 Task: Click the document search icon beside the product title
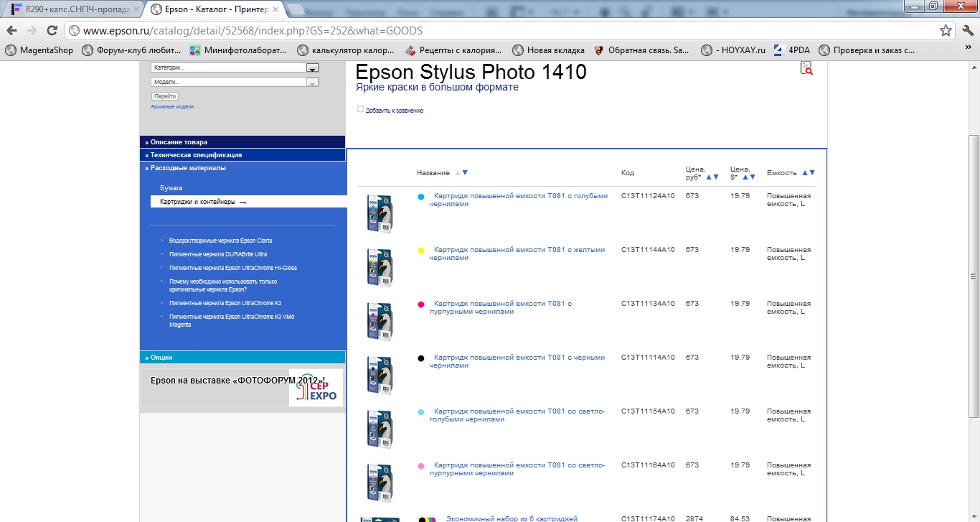point(806,68)
